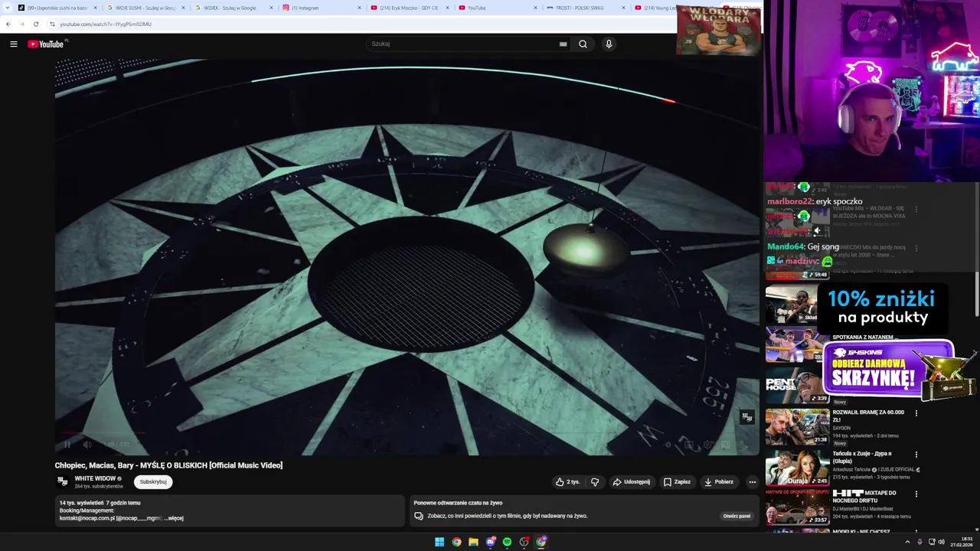Close the WOJEK Google search tab
This screenshot has width=980, height=551.
point(271,8)
